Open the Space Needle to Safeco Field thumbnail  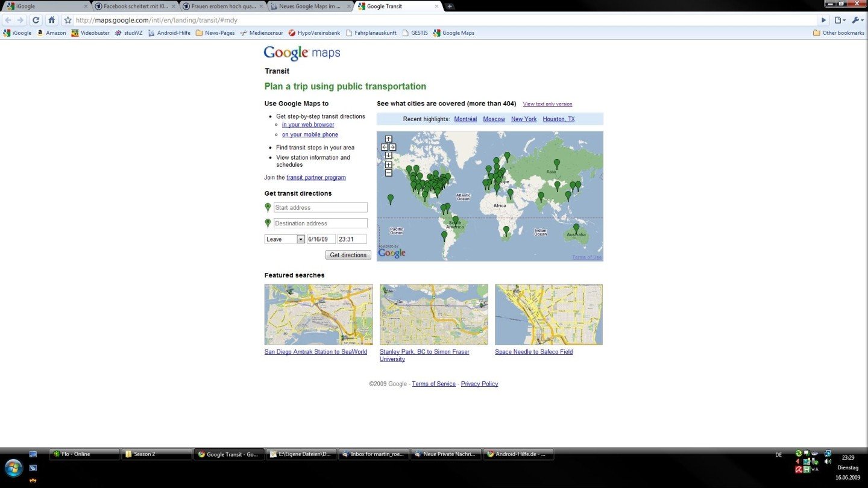[x=549, y=314]
